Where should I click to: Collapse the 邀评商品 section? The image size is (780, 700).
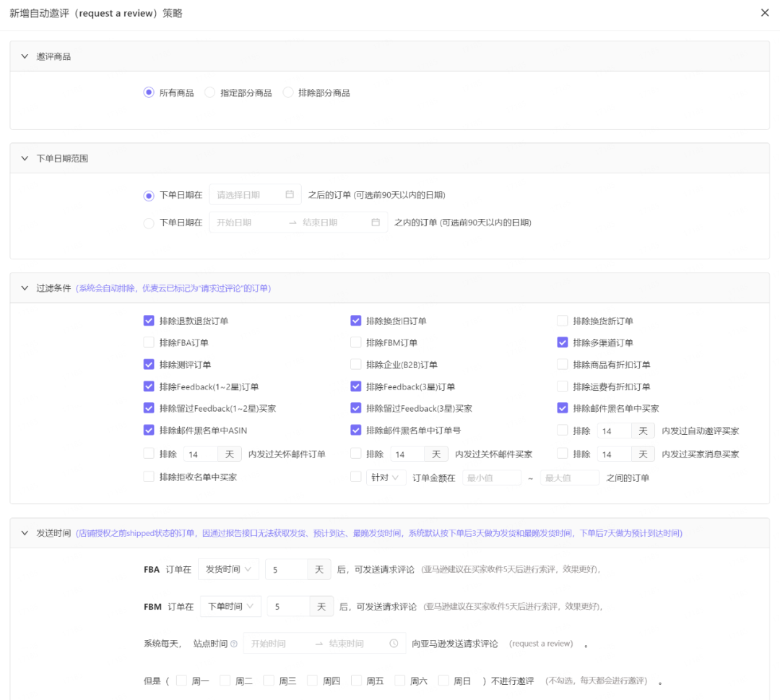(x=25, y=56)
